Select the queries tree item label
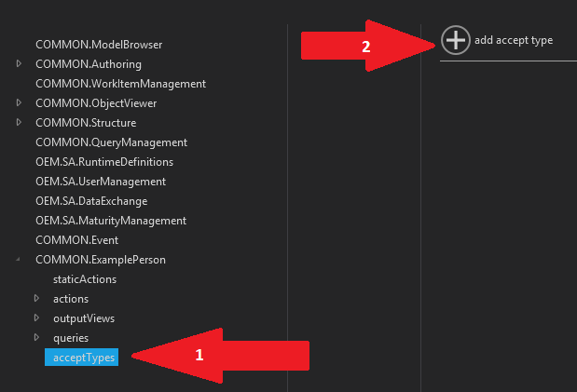Screen dimensions: 577x392 (x=71, y=338)
